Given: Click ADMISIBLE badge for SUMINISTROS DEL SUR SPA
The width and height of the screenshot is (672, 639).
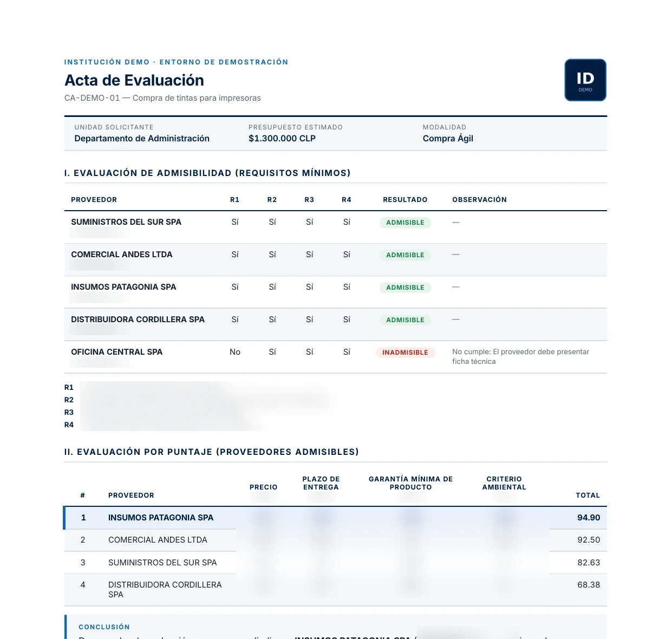Looking at the screenshot, I should pos(405,223).
